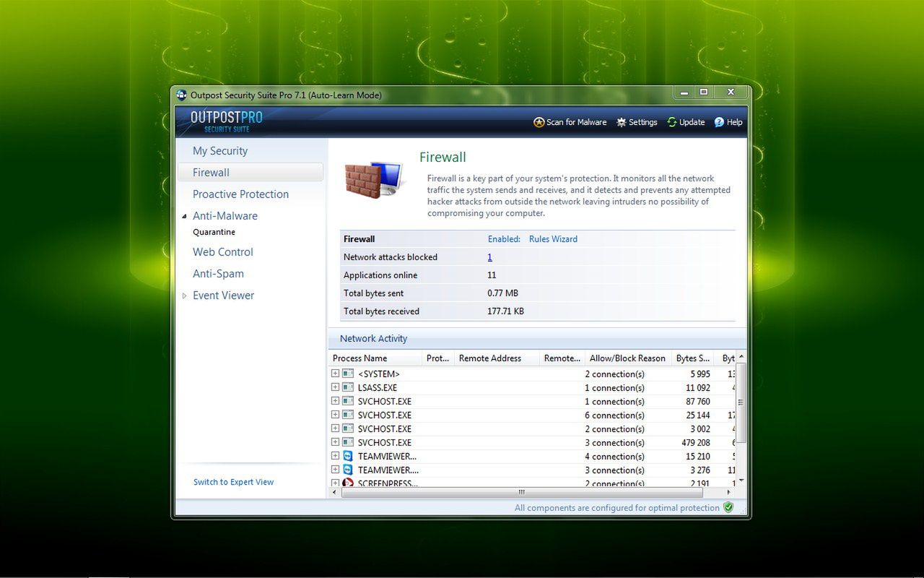Click the network attacks blocked count link
The image size is (924, 578).
pos(489,257)
